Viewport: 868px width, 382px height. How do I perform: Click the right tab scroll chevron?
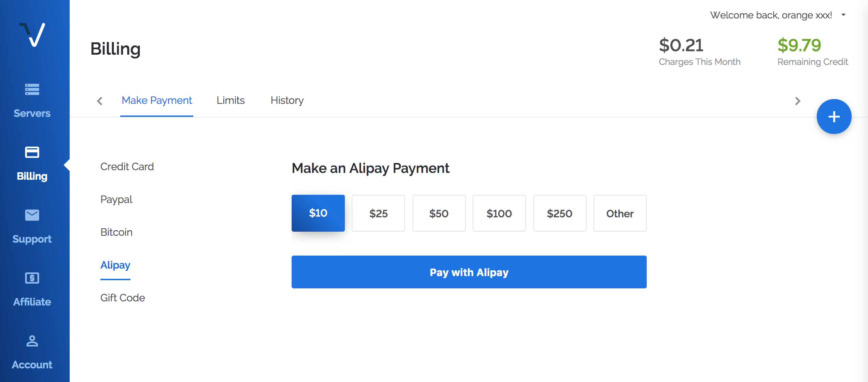pos(798,101)
